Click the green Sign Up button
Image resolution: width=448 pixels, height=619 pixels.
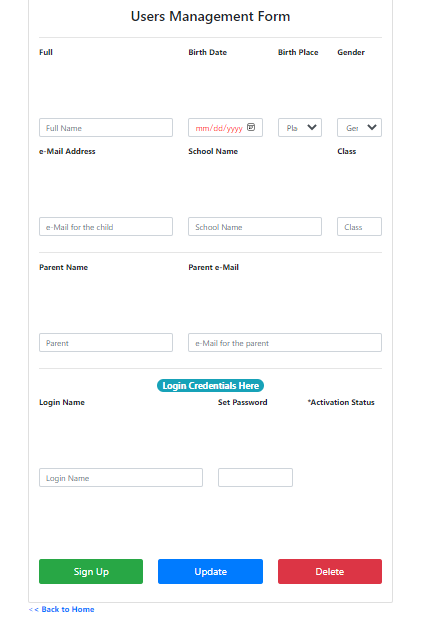tap(91, 571)
